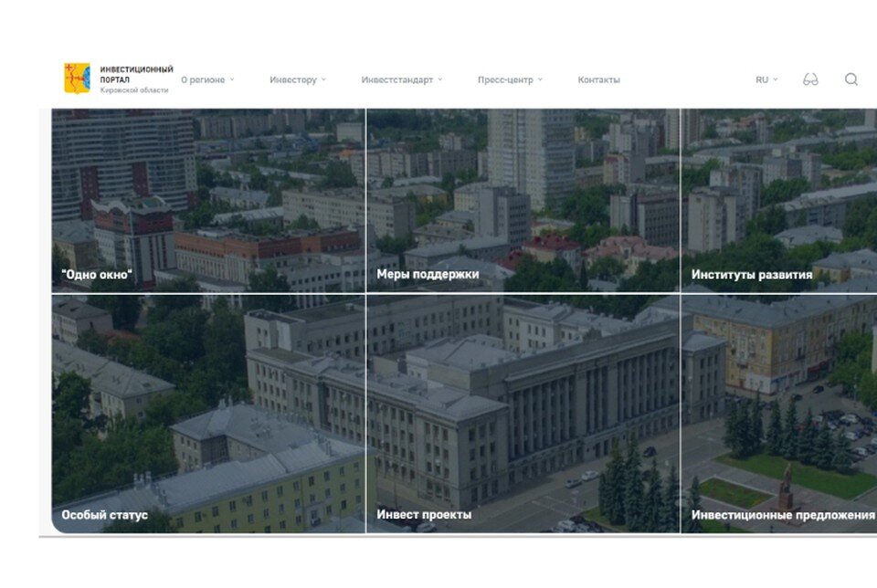
Task: Open the "Особый статус" tile
Action: click(208, 414)
